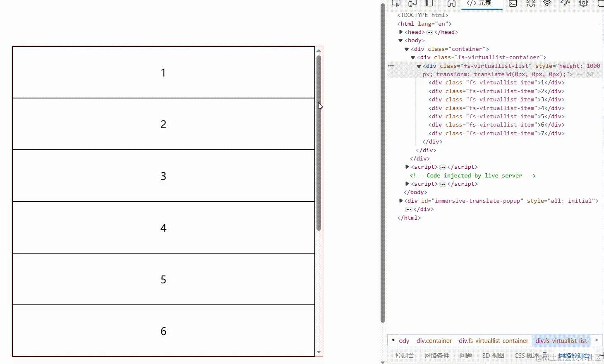
Task: Click the DevTools panel vertical scrollbar
Action: coord(383,163)
